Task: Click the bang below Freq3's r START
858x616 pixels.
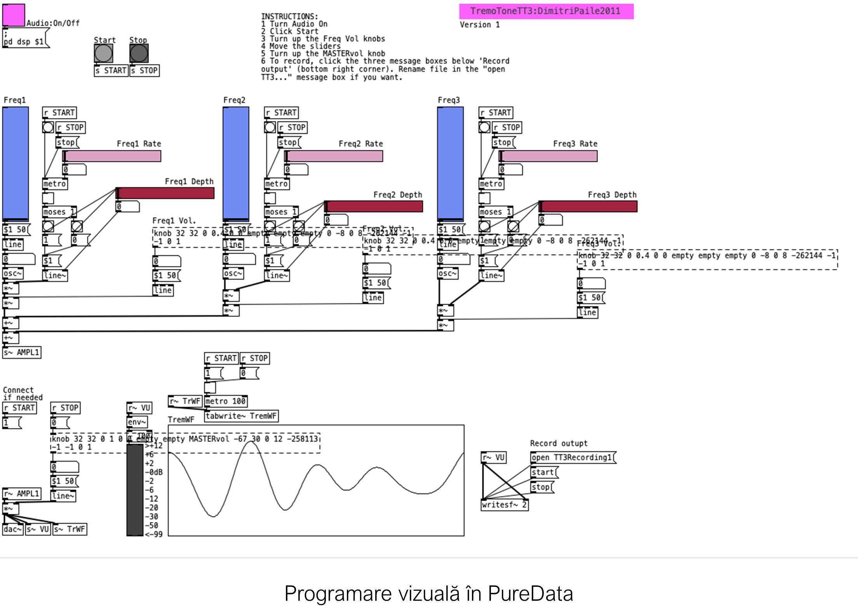Action: [x=484, y=127]
